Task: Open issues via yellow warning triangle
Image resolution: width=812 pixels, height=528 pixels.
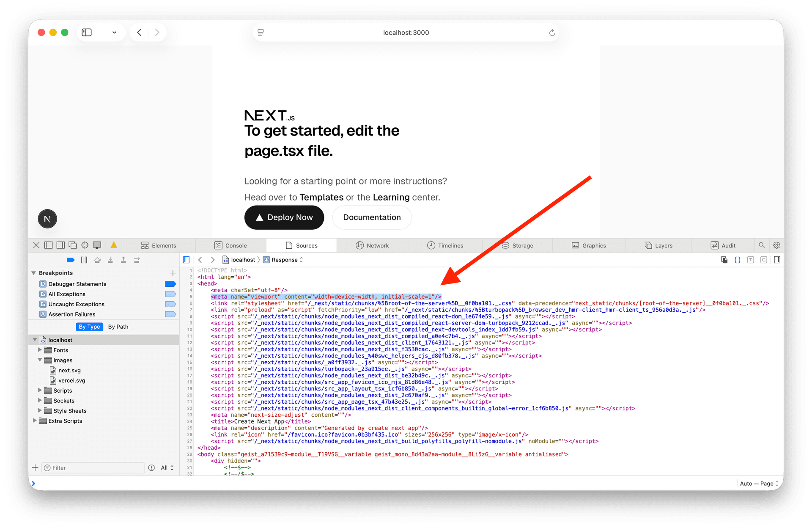Action: point(114,245)
